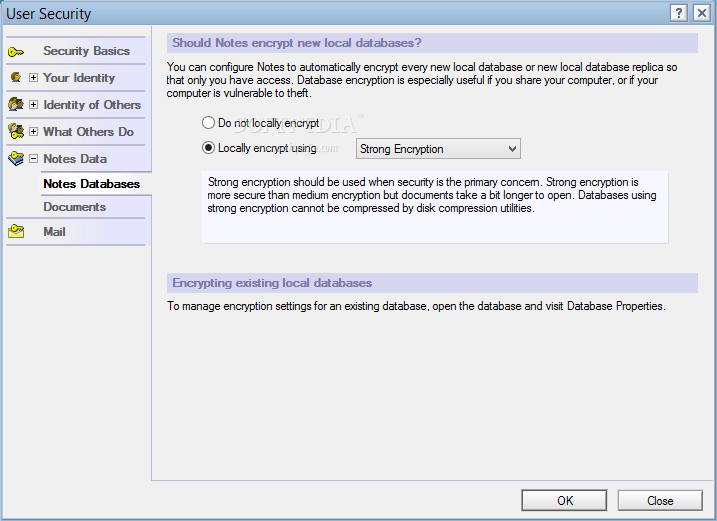
Task: Collapse the Notes Data section
Action: [x=33, y=158]
